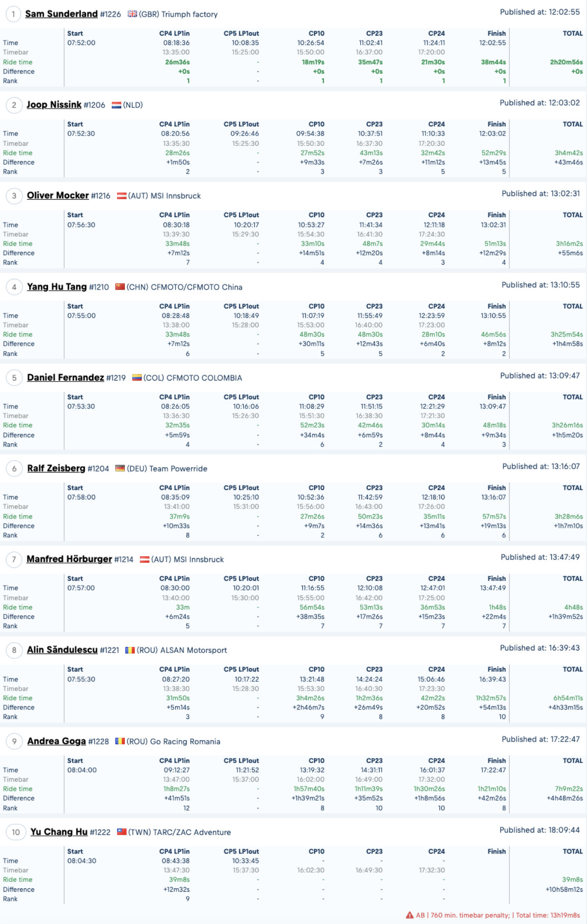Open Manfred Hörburger's rider link
This screenshot has height=924, width=587.
pos(69,559)
